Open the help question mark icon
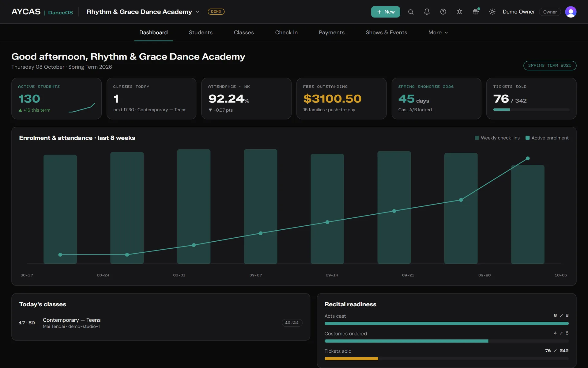 coord(443,12)
